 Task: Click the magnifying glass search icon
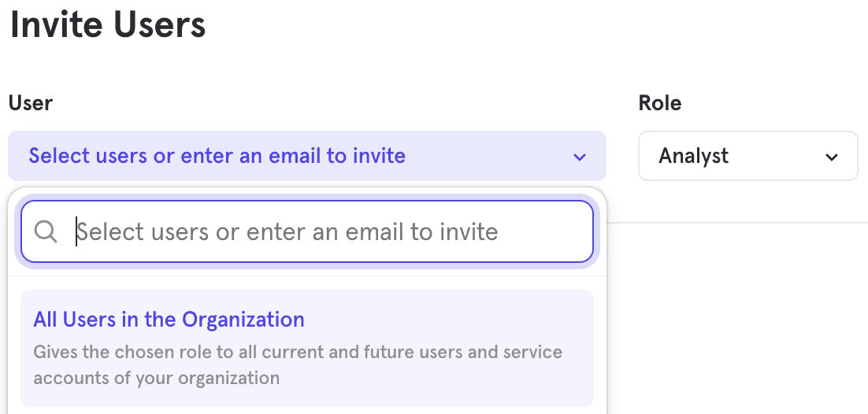(46, 231)
